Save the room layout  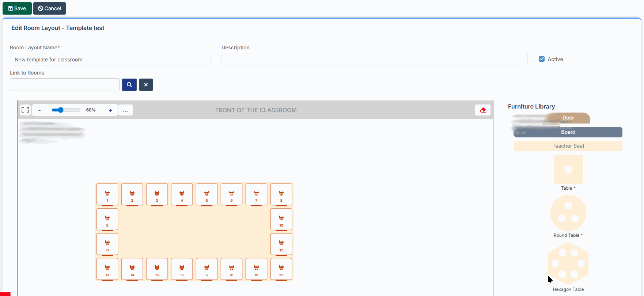17,8
